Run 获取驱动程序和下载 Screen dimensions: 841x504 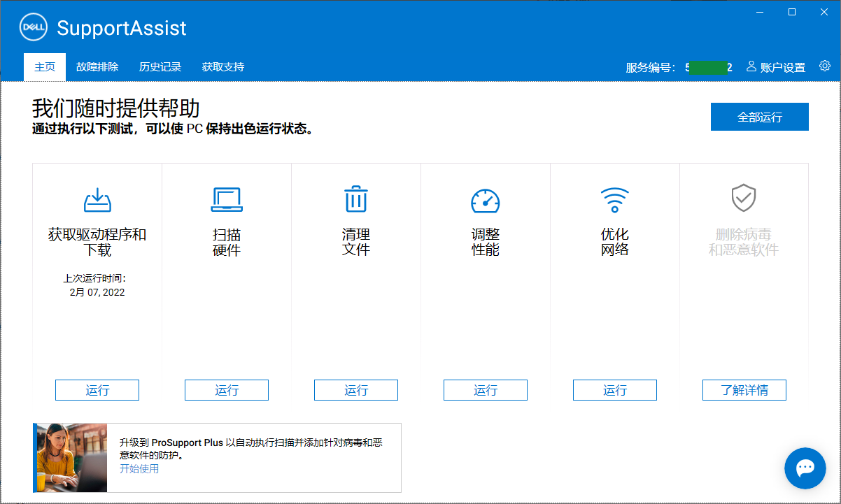97,390
